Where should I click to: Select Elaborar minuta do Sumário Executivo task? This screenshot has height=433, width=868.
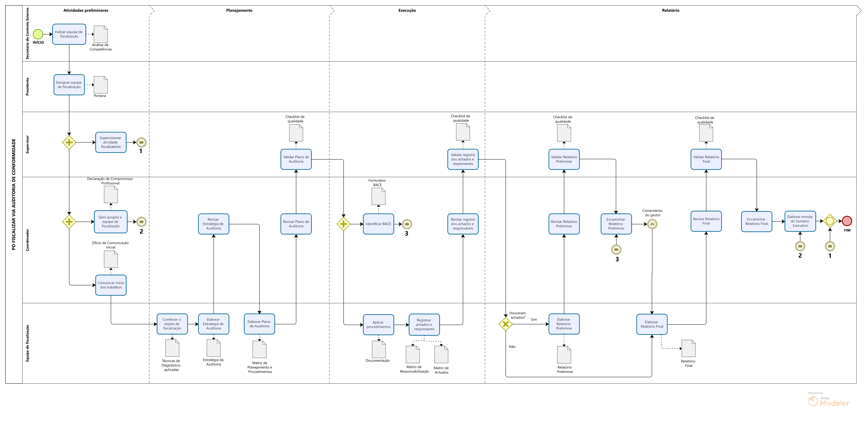point(800,221)
